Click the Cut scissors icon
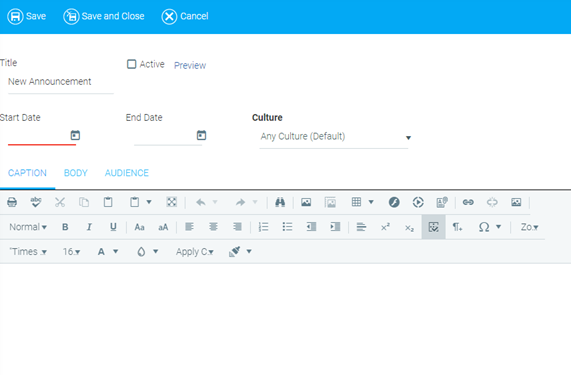The image size is (571, 375). coord(60,202)
